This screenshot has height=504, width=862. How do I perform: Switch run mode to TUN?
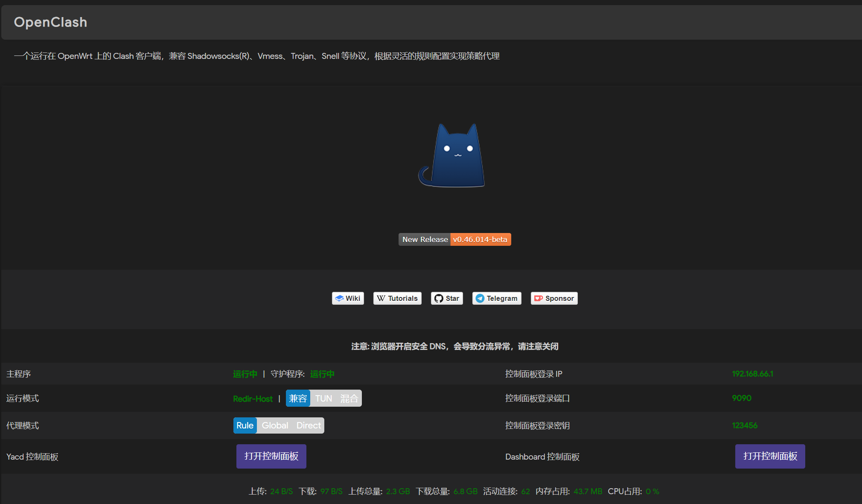(x=323, y=398)
